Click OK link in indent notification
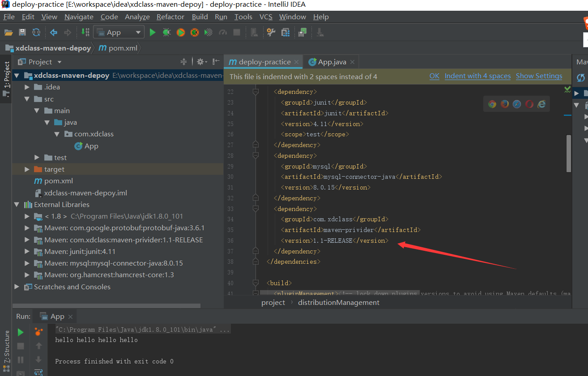588x376 pixels. click(x=435, y=76)
